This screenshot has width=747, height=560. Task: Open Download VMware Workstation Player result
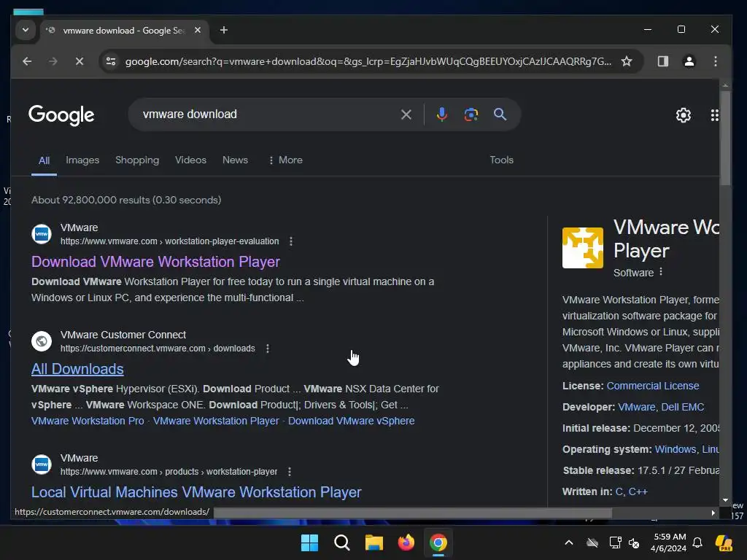[x=155, y=262]
